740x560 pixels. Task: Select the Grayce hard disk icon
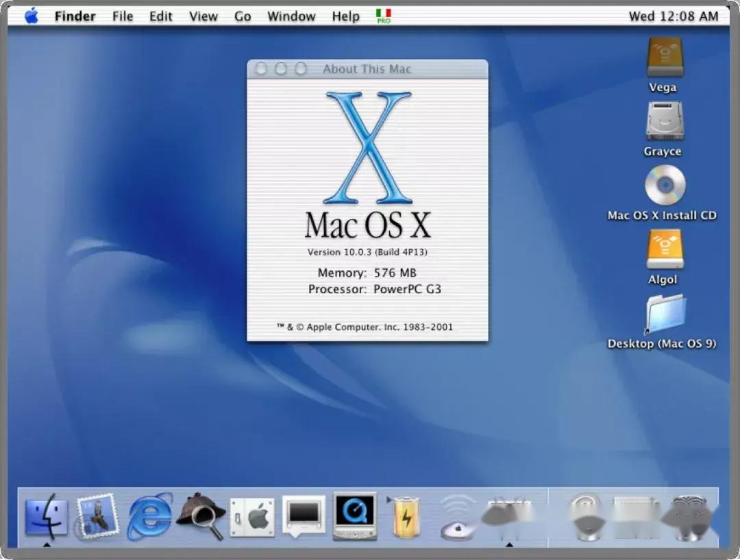663,122
